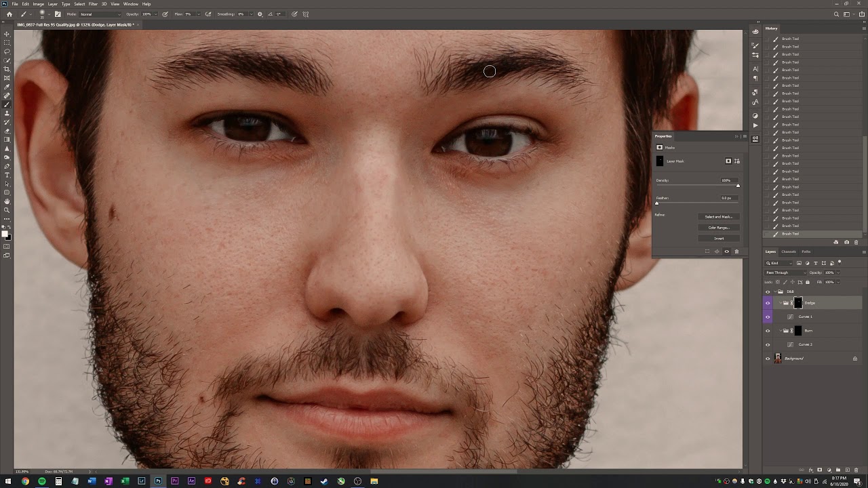Switch to the Channels tab
Screen dimensions: 868x488
789,251
